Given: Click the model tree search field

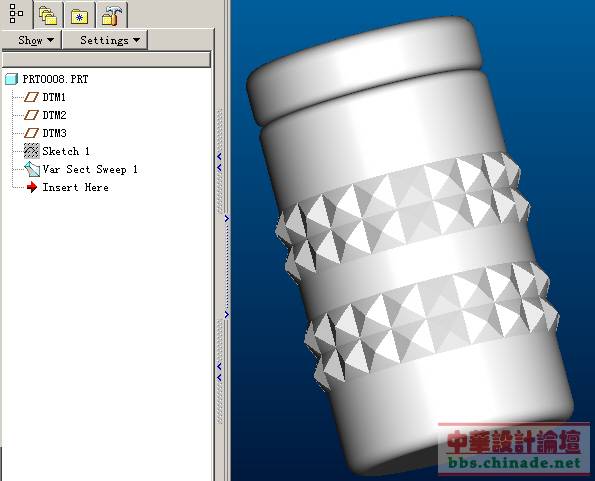Looking at the screenshot, I should [106, 60].
